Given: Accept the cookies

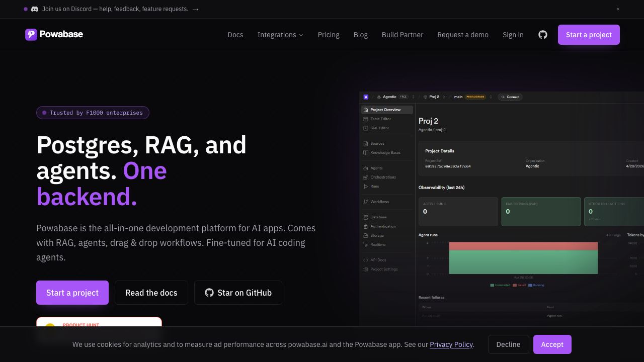Looking at the screenshot, I should point(552,344).
